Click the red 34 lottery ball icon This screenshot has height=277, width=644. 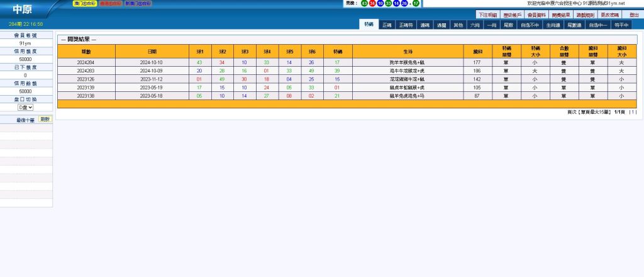(372, 4)
